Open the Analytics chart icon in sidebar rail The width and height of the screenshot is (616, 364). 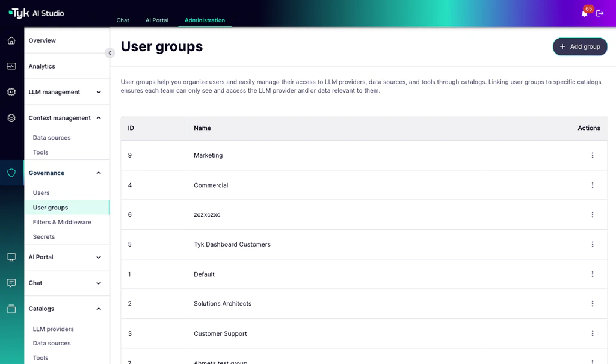[11, 66]
